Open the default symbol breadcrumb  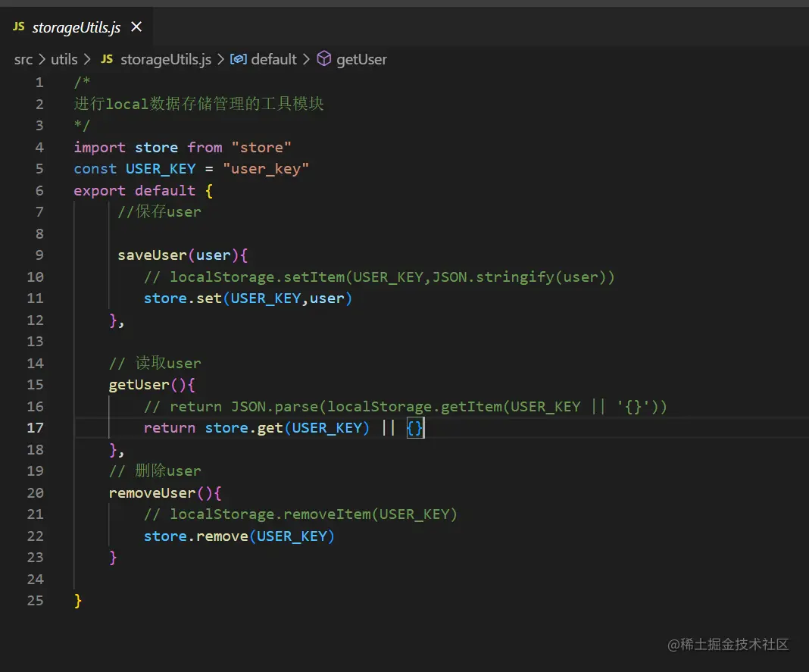(x=273, y=60)
